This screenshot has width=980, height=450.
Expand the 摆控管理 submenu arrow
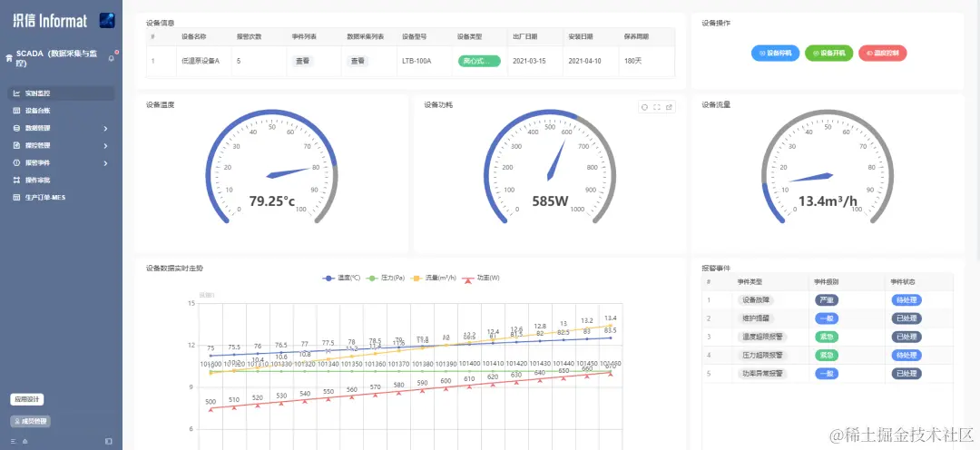click(x=105, y=146)
